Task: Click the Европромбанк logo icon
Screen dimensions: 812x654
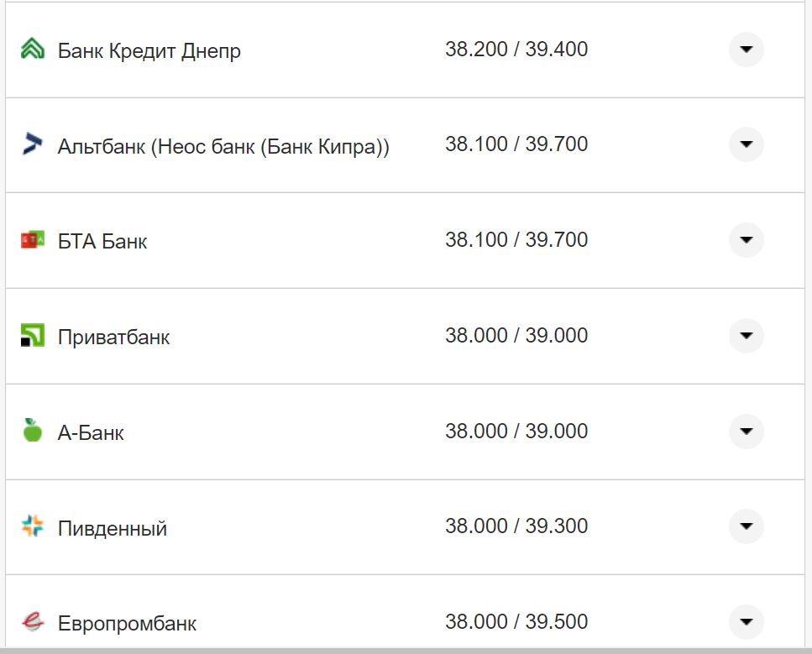Action: click(x=32, y=622)
